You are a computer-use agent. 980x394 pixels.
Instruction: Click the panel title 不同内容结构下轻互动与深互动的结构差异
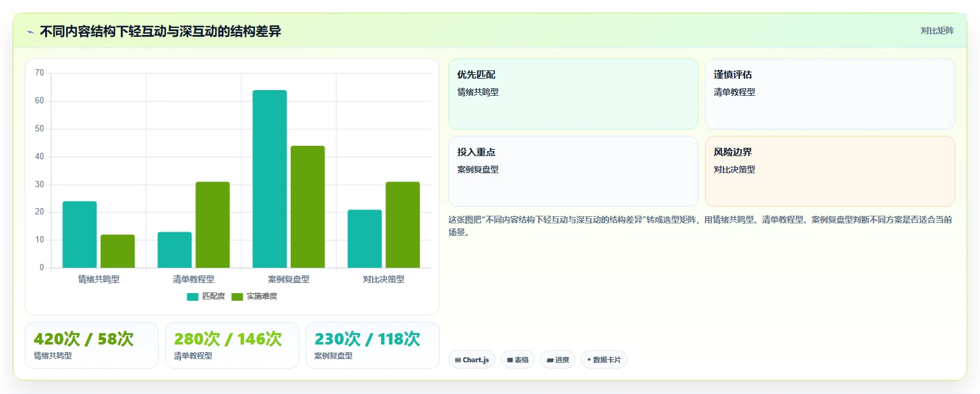(x=160, y=32)
